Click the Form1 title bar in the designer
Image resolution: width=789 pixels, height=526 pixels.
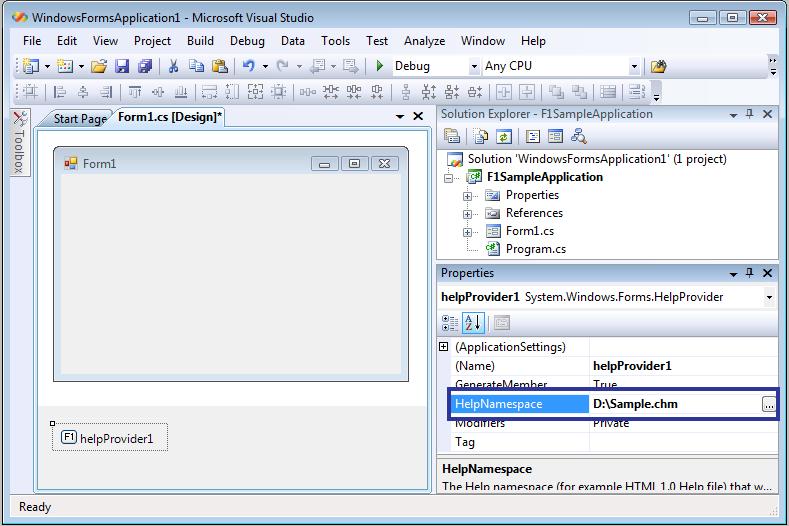(x=230, y=164)
